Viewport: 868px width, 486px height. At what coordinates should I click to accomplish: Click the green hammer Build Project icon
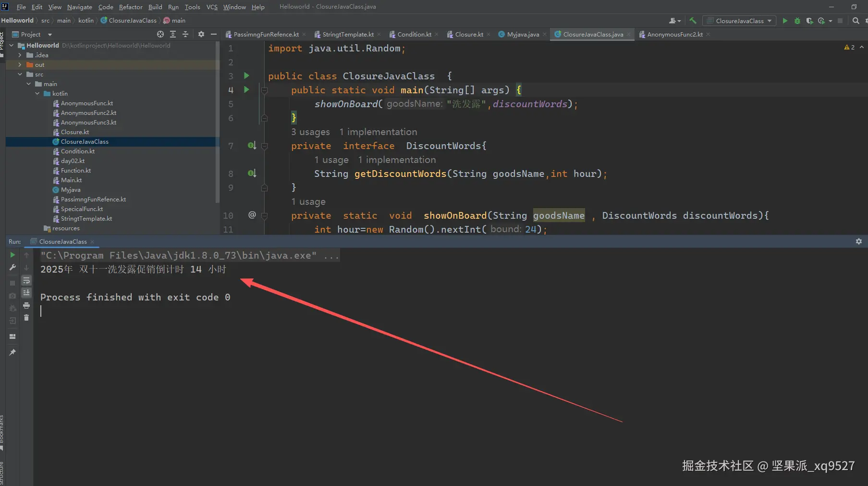pos(693,21)
